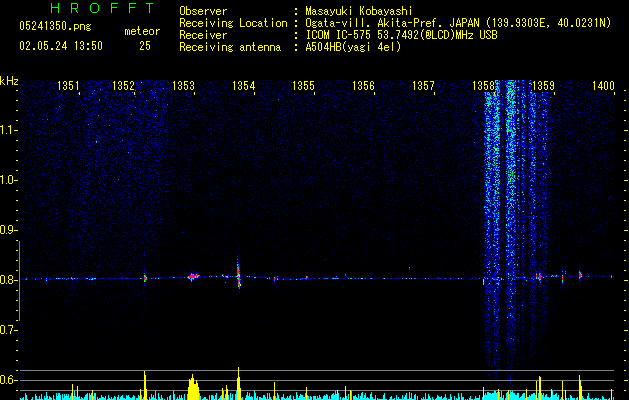Click the 1358 time marker
The image size is (629, 400).
[483, 86]
